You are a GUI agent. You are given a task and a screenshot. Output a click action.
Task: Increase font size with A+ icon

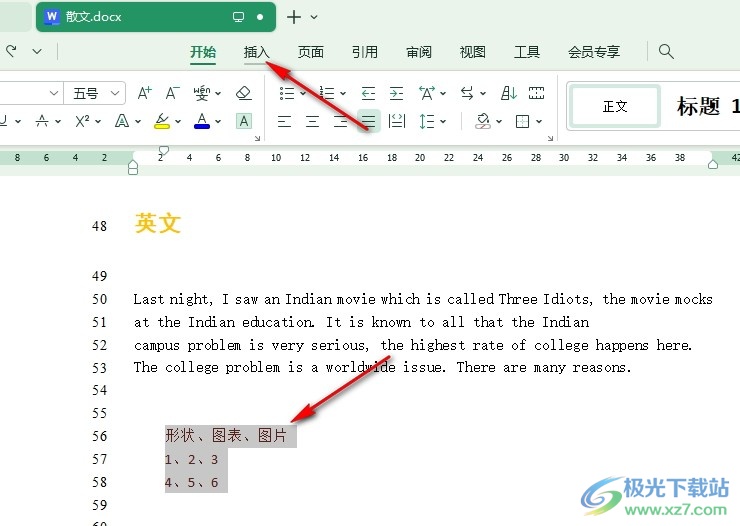[144, 93]
